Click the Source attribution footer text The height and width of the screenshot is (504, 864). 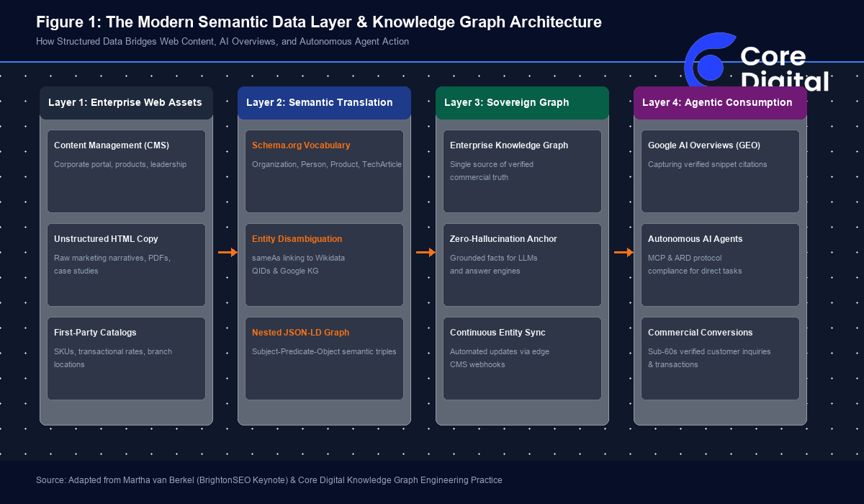[269, 480]
